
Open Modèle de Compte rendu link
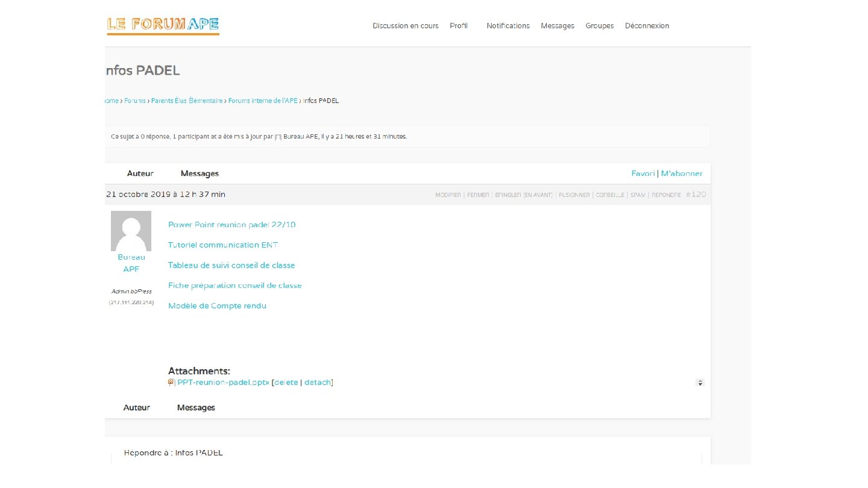pyautogui.click(x=217, y=305)
